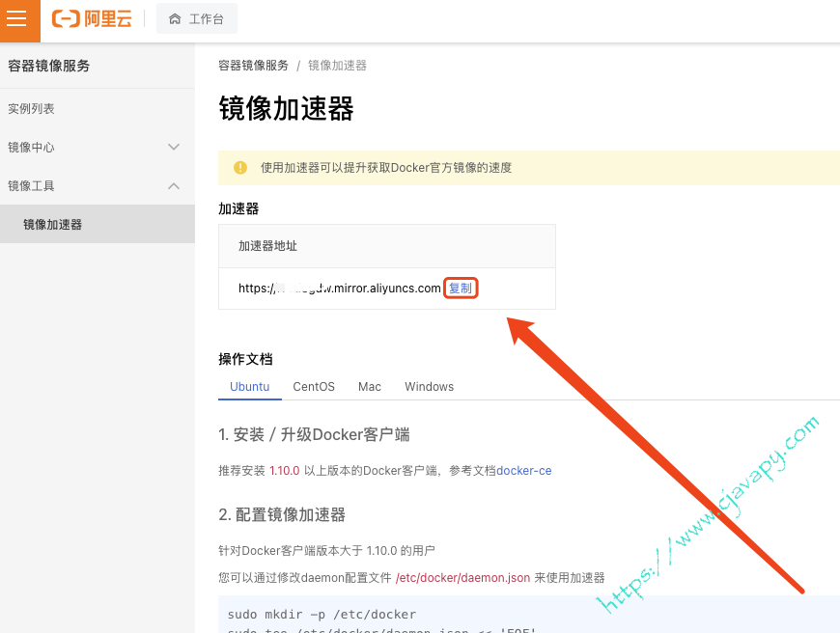Click the accelerator URL mirror.aliyuncs.com
The width and height of the screenshot is (840, 633).
click(x=340, y=289)
